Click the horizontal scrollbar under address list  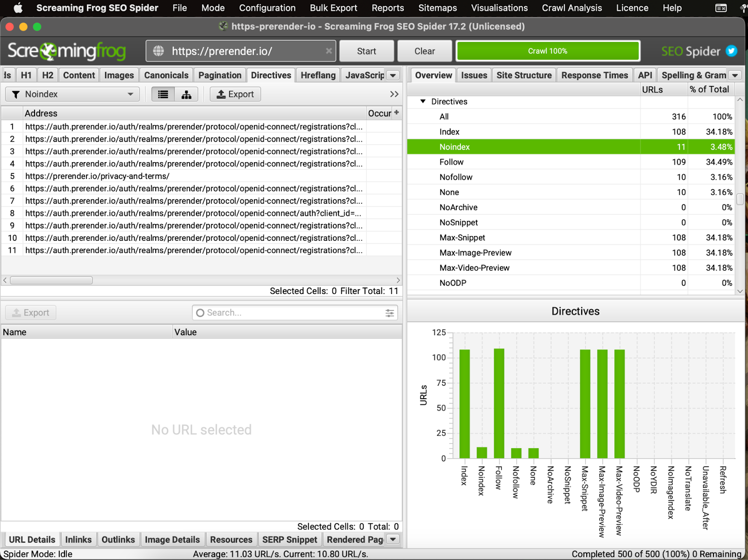(51, 280)
